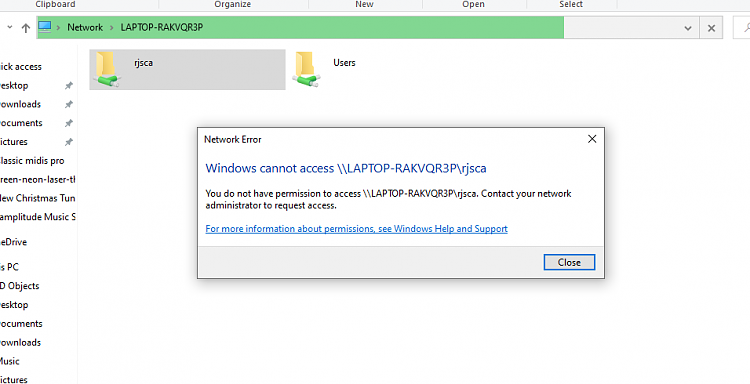Select LAPTOP-RAKVQR3P in the address breadcrumb
Image resolution: width=750 pixels, height=384 pixels.
pos(162,27)
